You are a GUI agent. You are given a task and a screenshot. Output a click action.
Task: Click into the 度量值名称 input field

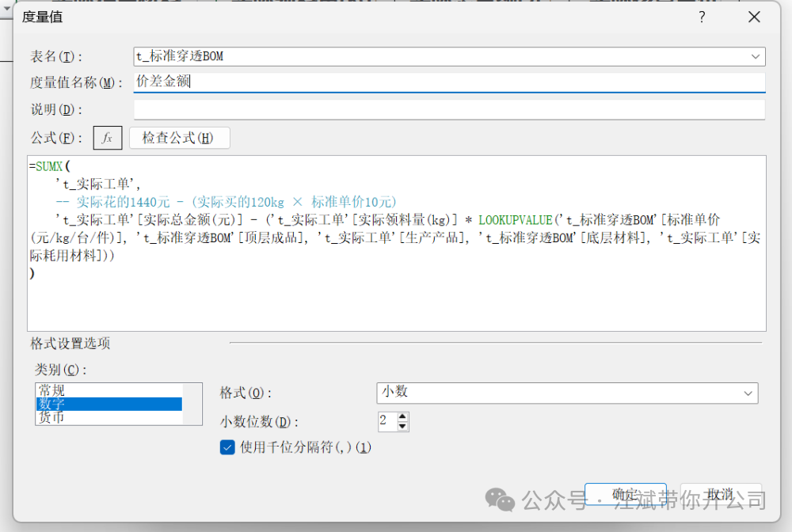[x=450, y=82]
